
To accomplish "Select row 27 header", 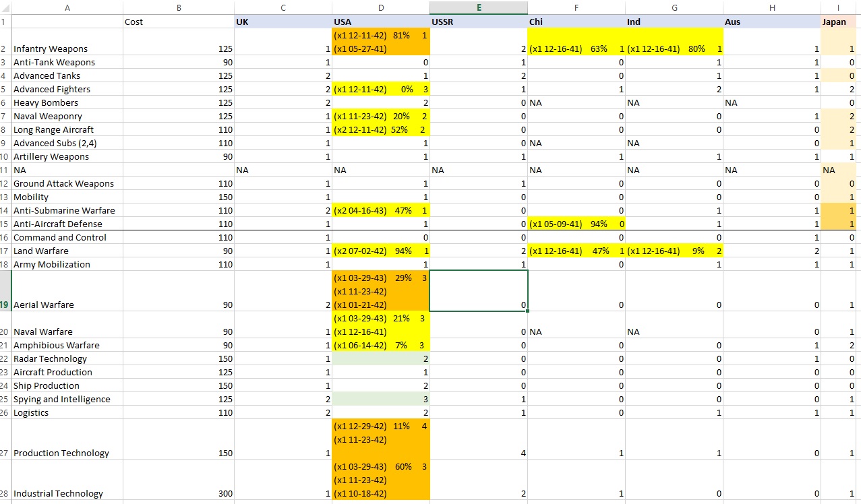I will click(5, 439).
